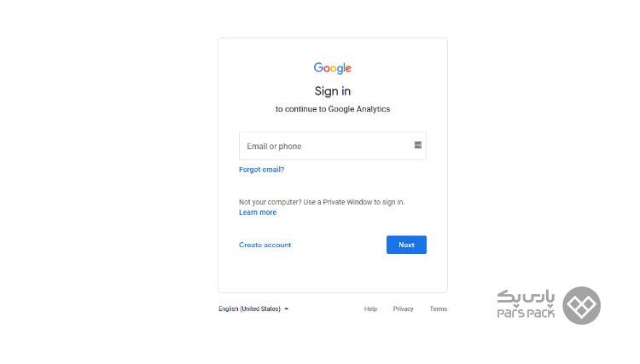Click the red letter e in Google logo

tap(348, 68)
